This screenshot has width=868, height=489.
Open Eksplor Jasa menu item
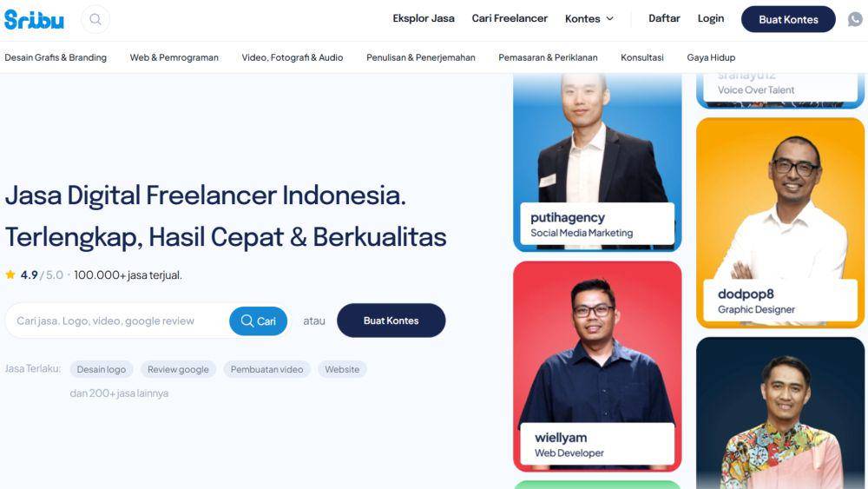[424, 18]
